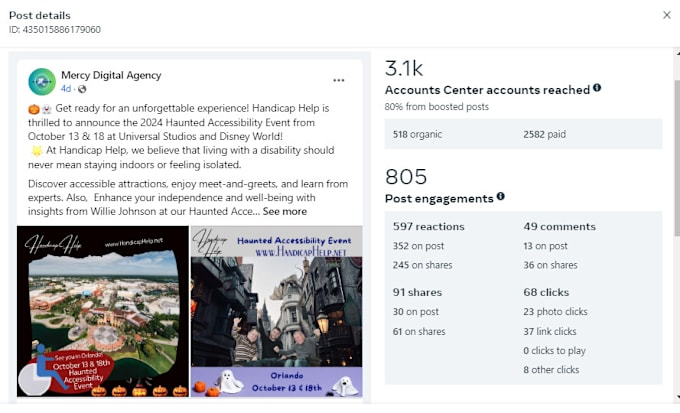Open the three-dot post options menu
This screenshot has height=413, width=680.
[x=339, y=80]
